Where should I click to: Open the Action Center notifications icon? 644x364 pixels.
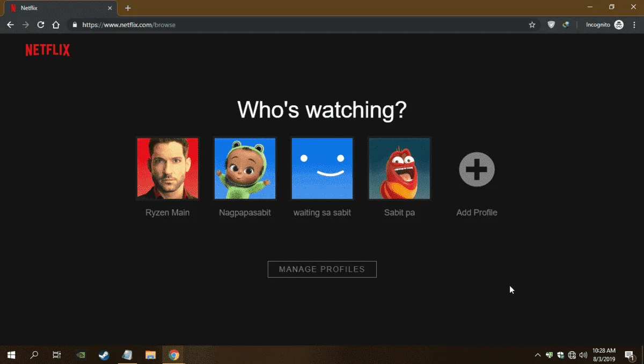tap(629, 355)
